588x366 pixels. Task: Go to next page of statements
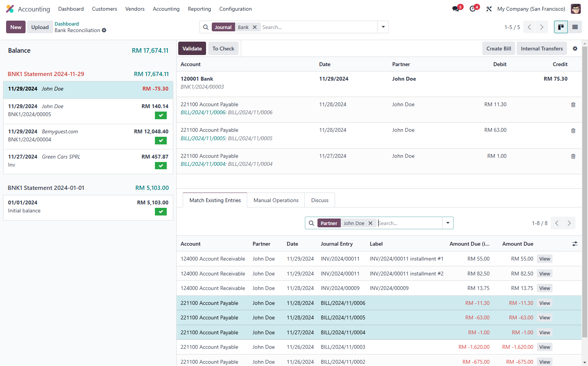(541, 27)
